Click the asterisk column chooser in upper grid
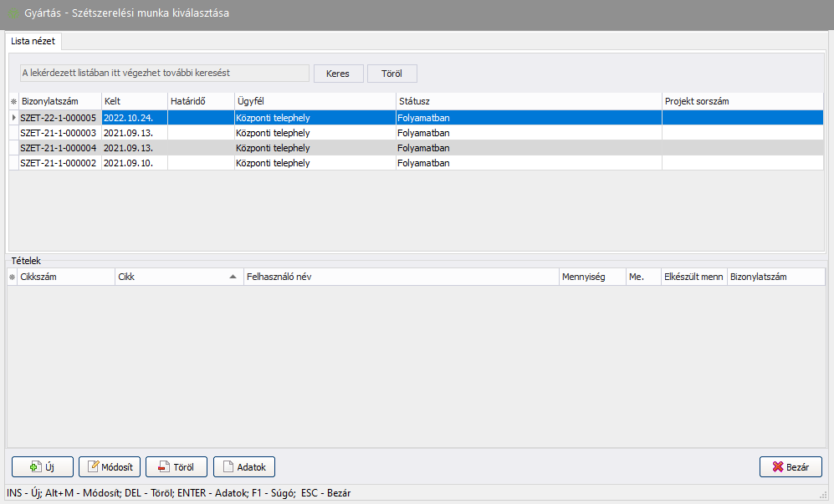The height and width of the screenshot is (504, 834). [x=13, y=101]
